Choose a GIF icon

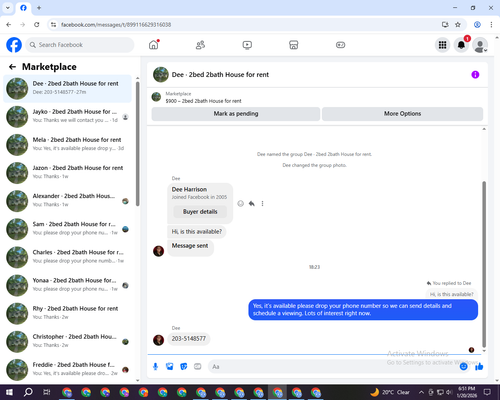(x=198, y=367)
